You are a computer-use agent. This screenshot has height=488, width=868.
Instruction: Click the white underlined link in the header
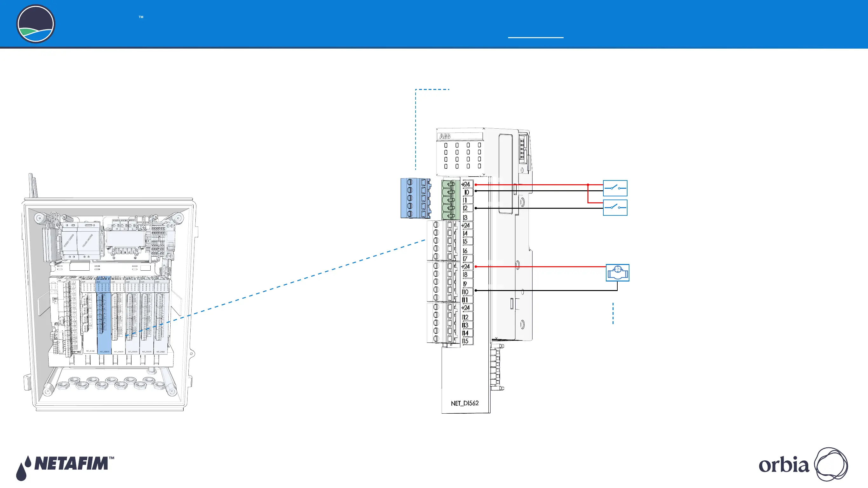click(x=535, y=37)
